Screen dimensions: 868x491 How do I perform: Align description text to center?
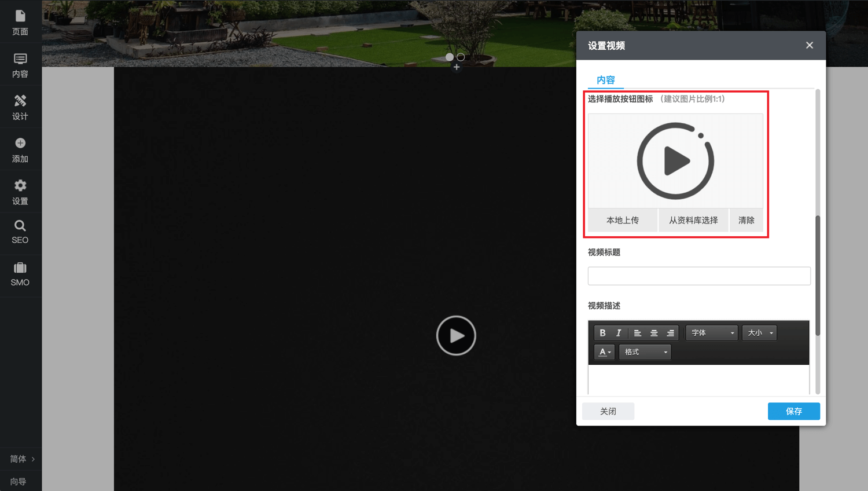pos(654,333)
